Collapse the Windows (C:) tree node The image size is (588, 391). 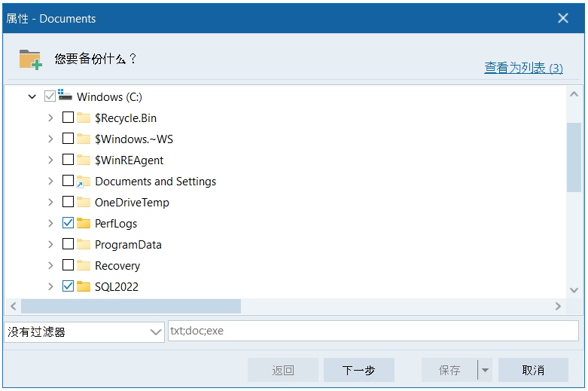[x=32, y=96]
